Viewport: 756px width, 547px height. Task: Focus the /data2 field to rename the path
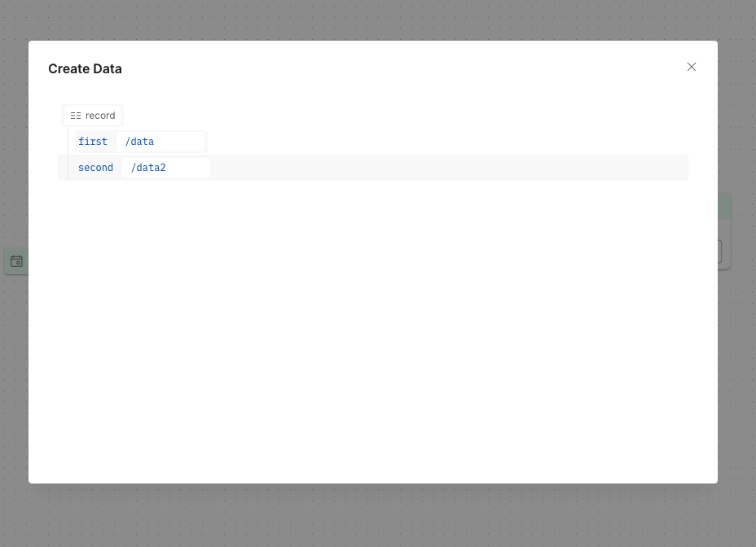(x=167, y=167)
